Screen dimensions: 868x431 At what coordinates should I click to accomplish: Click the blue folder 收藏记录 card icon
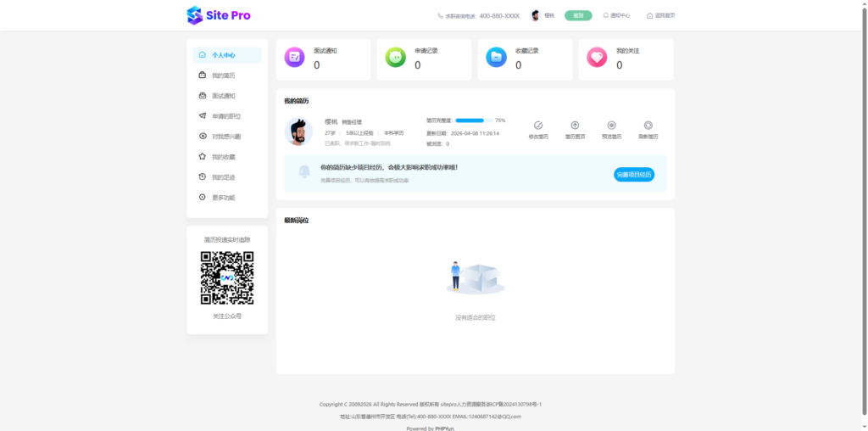click(496, 57)
